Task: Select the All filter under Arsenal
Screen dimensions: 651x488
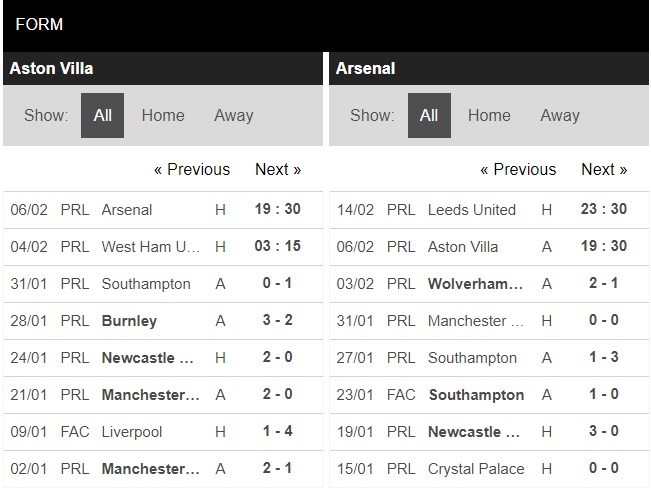Action: coord(429,115)
